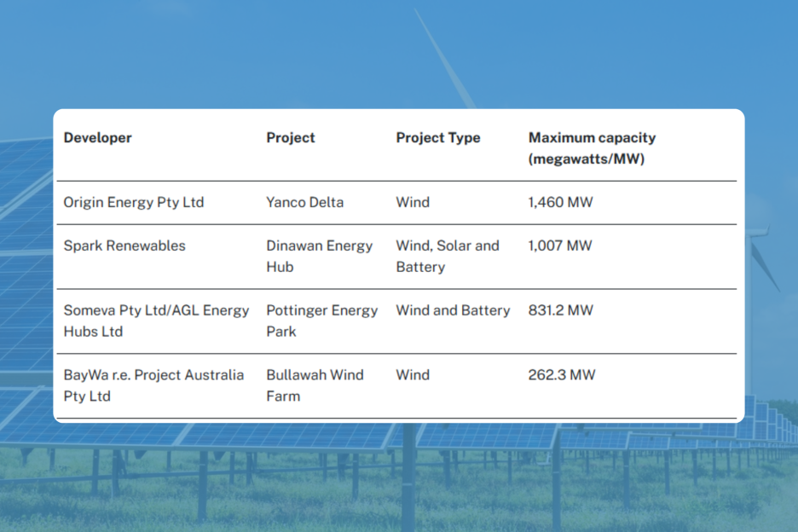
Task: Select the Wind, Solar and Battery cell
Action: coord(448,256)
